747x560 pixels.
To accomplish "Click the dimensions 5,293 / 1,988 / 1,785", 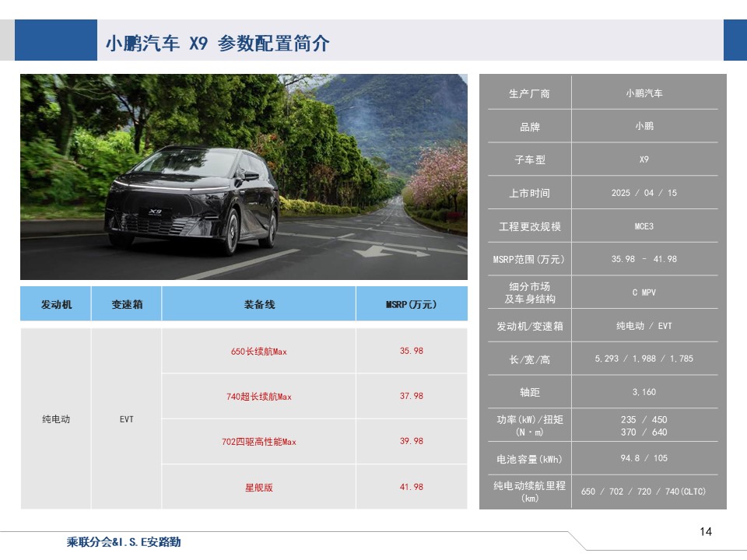I will tap(644, 359).
